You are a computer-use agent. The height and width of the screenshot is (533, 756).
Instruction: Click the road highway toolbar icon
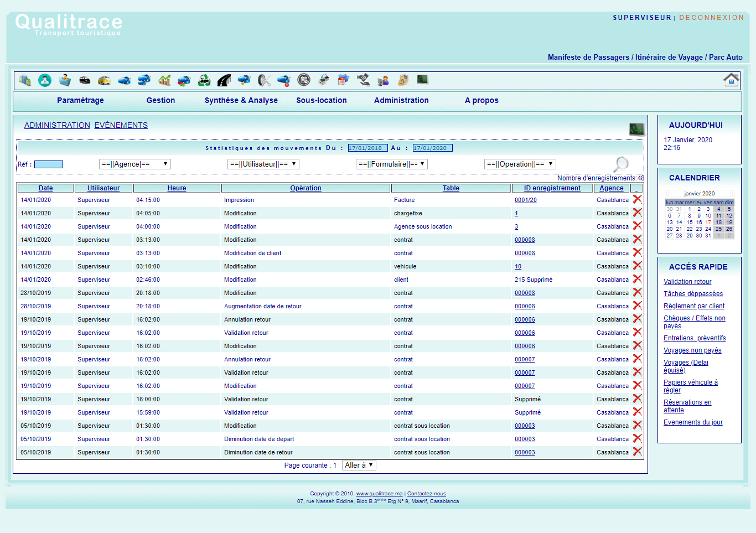click(x=224, y=80)
